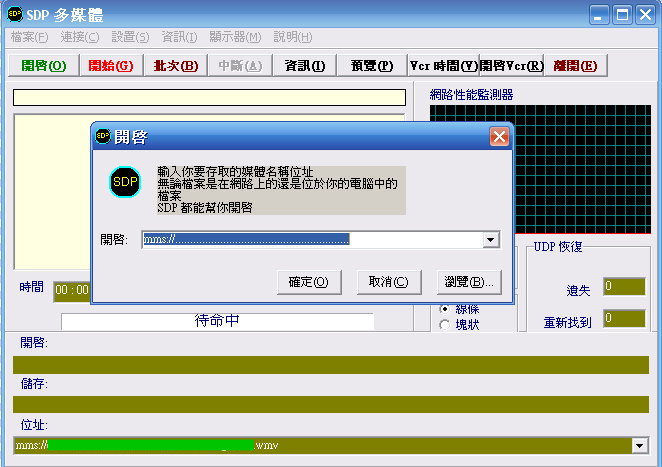662x467 pixels.
Task: Expand the 開啓 URL combo box dropdown arrow
Action: pyautogui.click(x=491, y=240)
